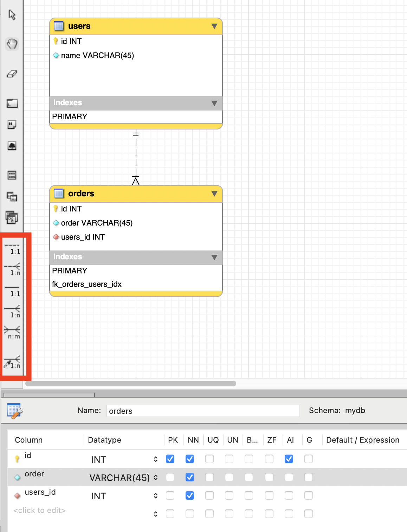
Task: Toggle PK checkbox for id column
Action: tap(170, 459)
